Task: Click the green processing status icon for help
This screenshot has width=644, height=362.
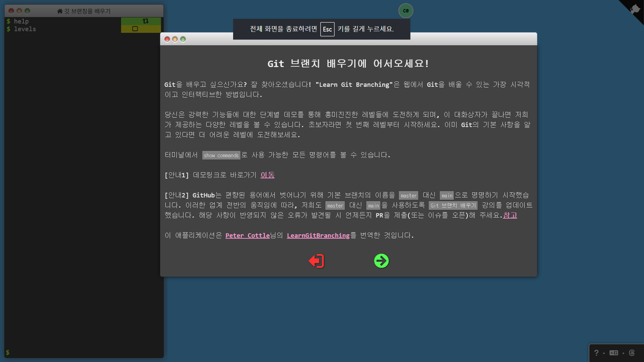Action: (145, 21)
